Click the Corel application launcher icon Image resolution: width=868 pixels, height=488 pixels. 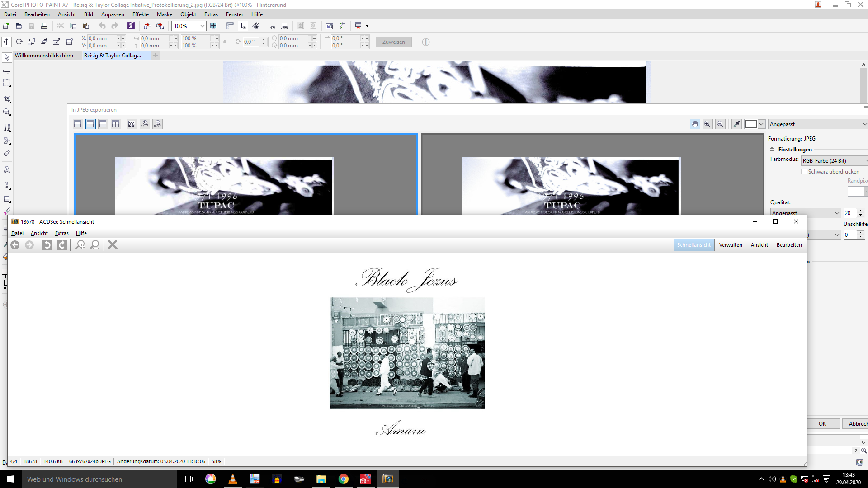131,26
